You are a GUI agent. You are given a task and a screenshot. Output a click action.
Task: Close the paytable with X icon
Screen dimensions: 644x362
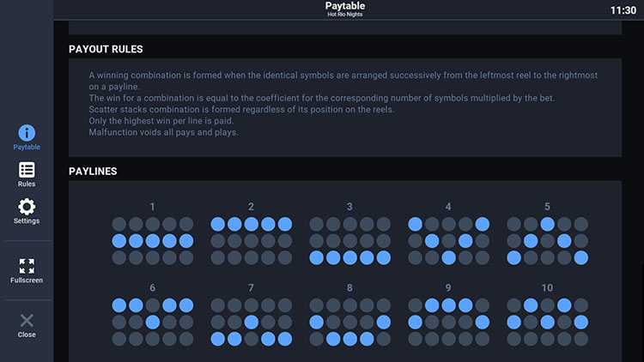click(x=27, y=320)
